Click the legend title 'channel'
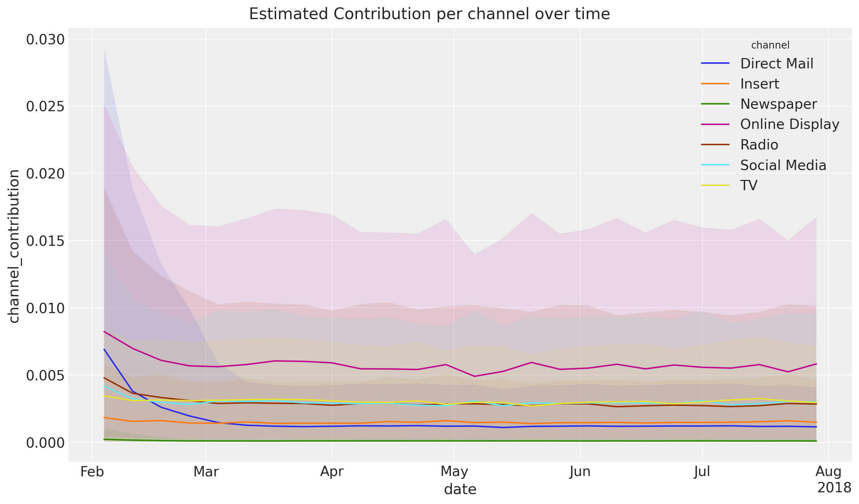Image resolution: width=859 pixels, height=504 pixels. (x=770, y=45)
